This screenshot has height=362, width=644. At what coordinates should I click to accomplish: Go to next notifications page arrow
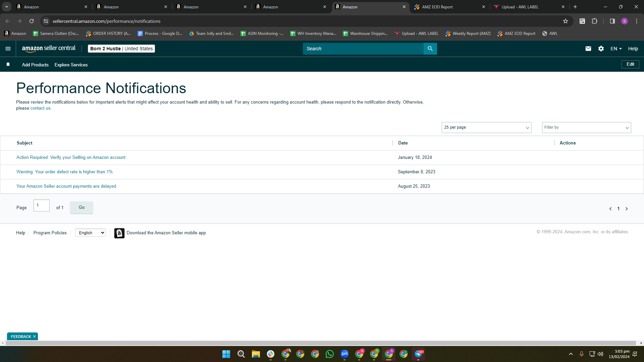tap(626, 208)
